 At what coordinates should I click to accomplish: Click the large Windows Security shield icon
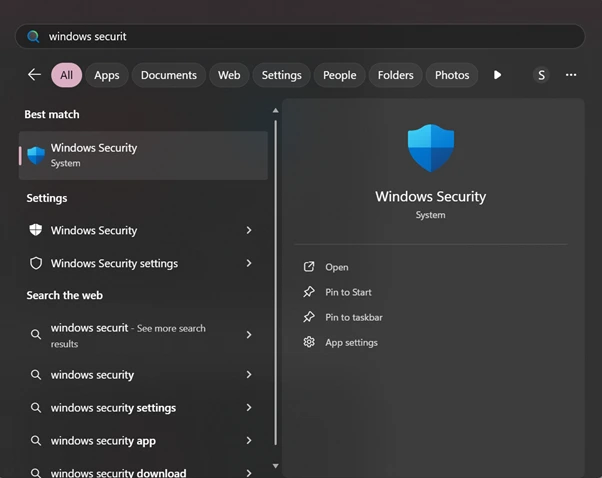coord(430,148)
